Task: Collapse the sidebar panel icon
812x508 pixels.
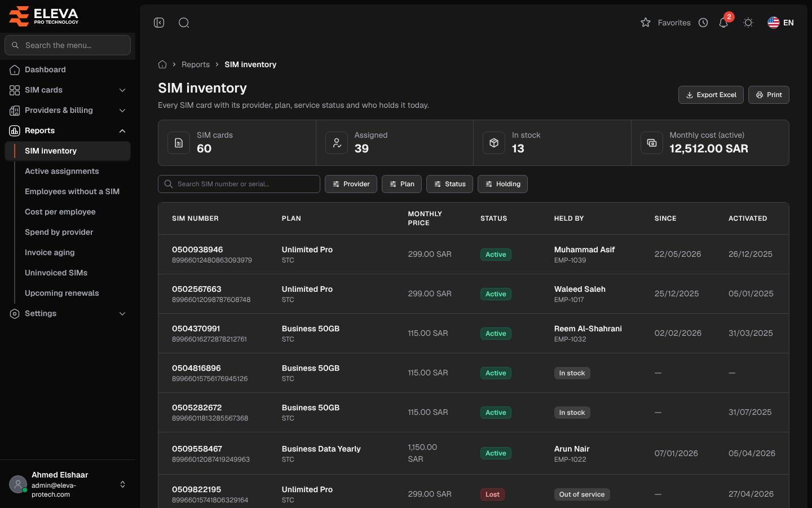Action: 159,23
